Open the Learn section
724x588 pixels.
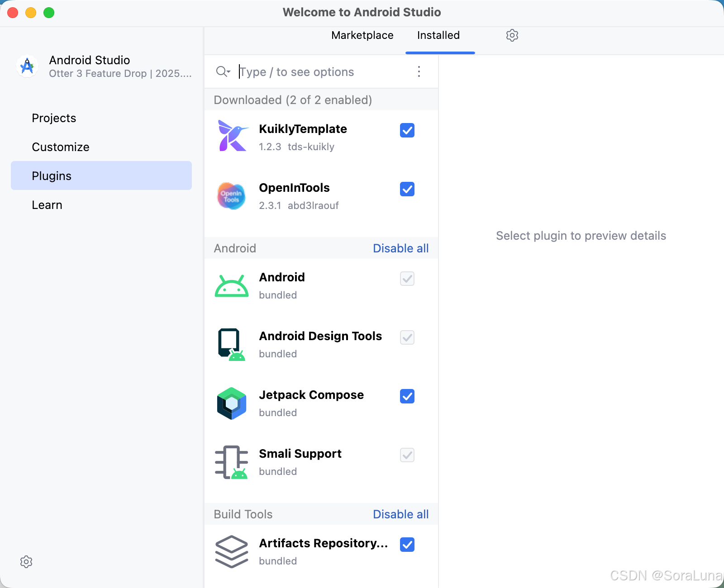click(101, 205)
